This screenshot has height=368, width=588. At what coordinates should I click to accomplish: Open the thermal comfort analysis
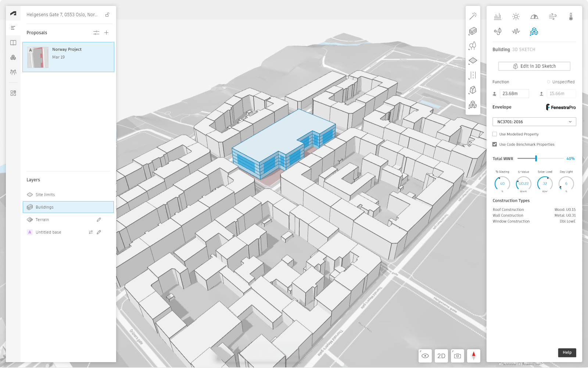coord(571,17)
